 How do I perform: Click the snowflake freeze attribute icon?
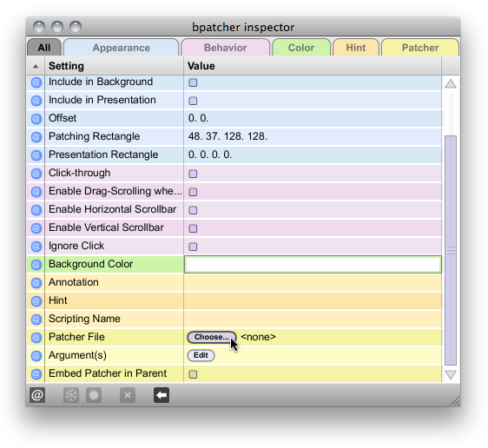point(71,395)
